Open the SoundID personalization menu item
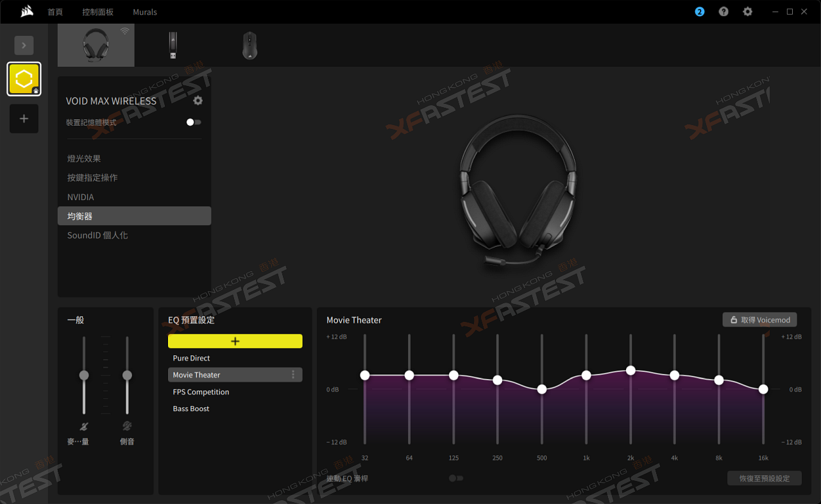 97,235
